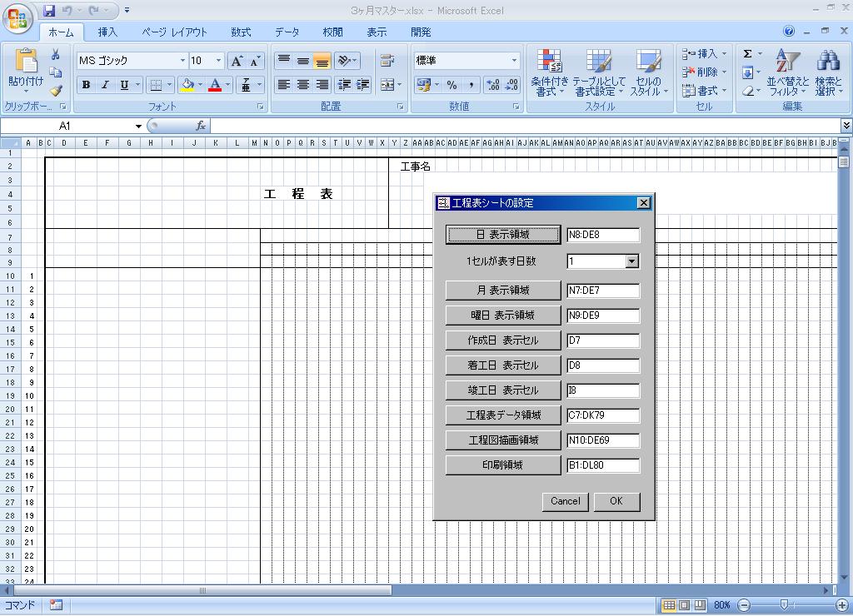Toggle bottom vertical alignment

pyautogui.click(x=322, y=60)
